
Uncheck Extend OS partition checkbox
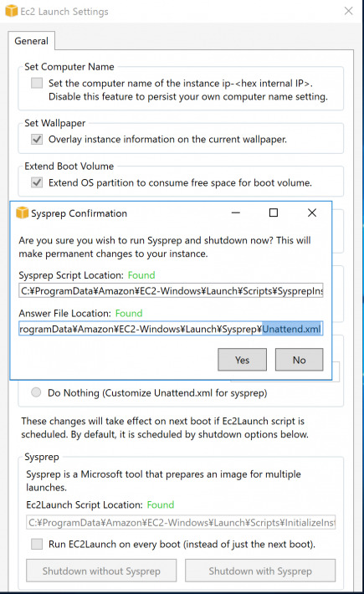pos(37,182)
